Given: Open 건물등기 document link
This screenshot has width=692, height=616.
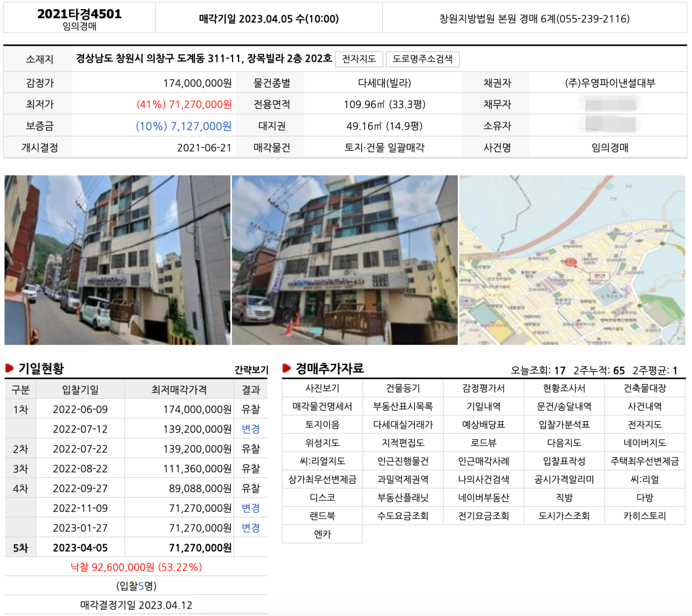Looking at the screenshot, I should pyautogui.click(x=403, y=388).
